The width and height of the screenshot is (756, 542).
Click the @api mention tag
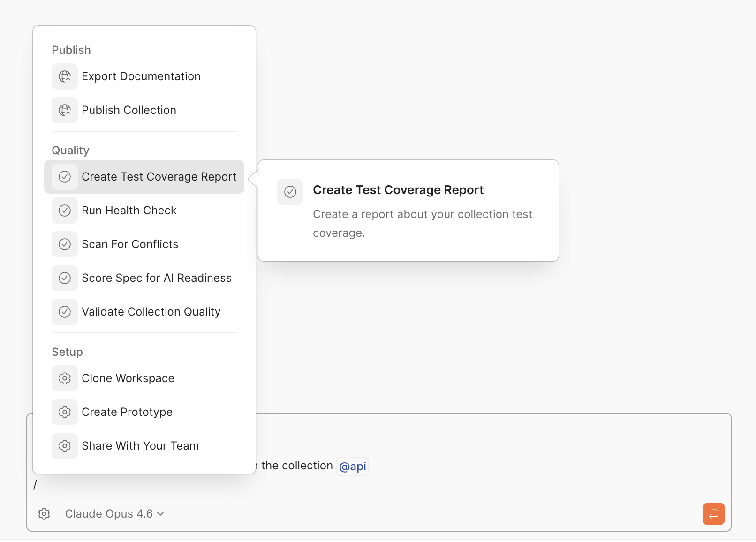click(353, 467)
